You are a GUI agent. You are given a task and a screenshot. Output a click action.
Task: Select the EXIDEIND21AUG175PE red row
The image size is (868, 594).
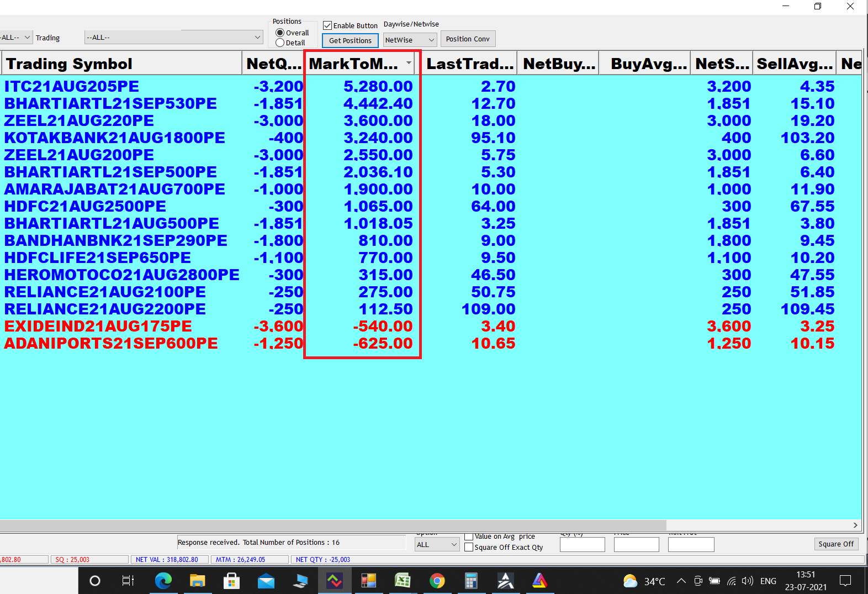[431, 326]
